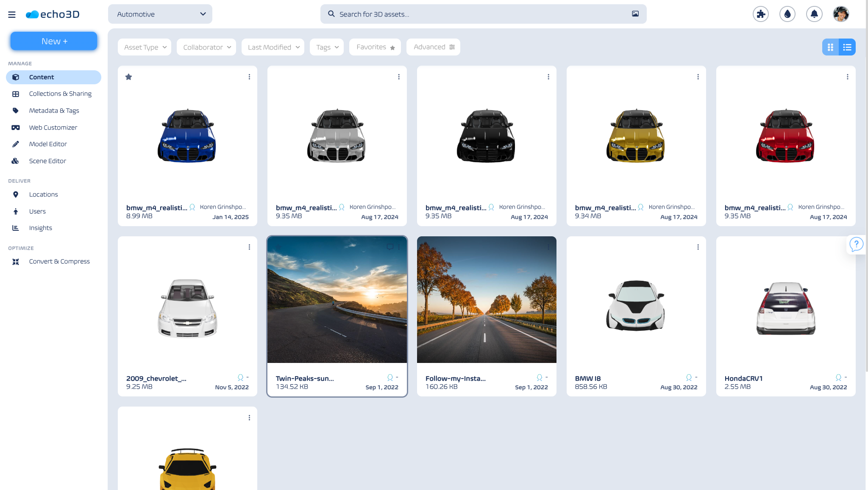Open the notifications bell
This screenshot has width=868, height=490.
point(814,14)
